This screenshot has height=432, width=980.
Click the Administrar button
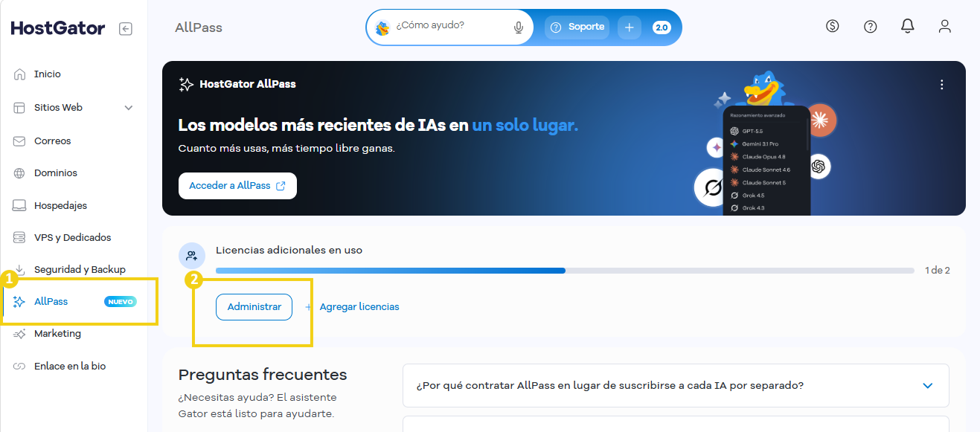pyautogui.click(x=254, y=307)
